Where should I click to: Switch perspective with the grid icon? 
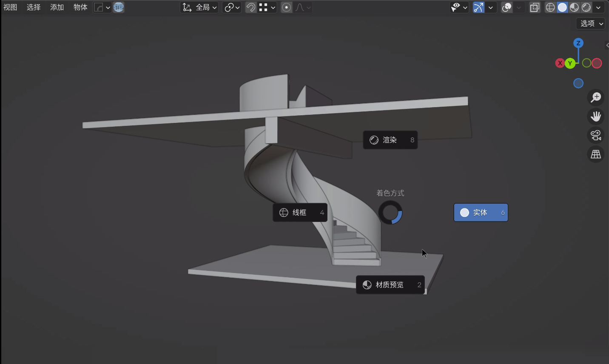click(x=596, y=154)
